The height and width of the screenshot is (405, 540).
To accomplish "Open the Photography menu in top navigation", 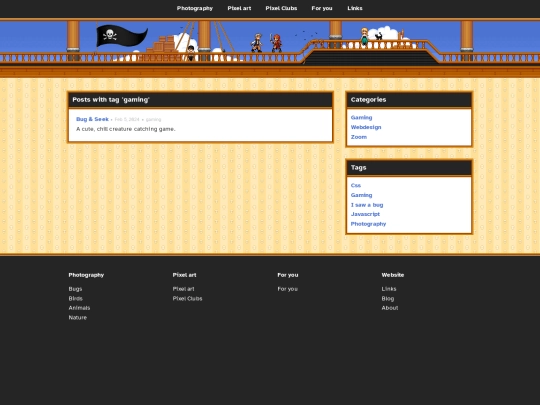I will point(195,8).
